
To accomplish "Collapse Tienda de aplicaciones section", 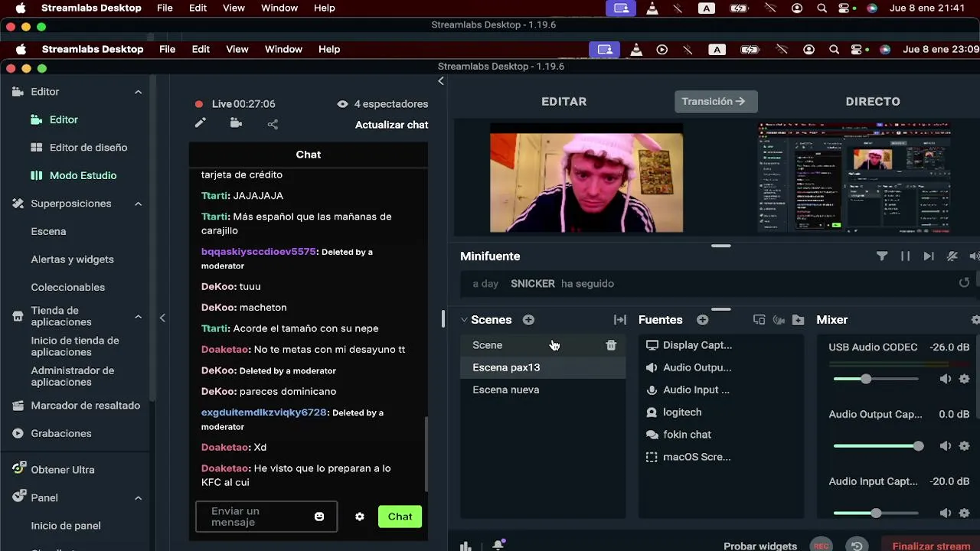I will [138, 317].
